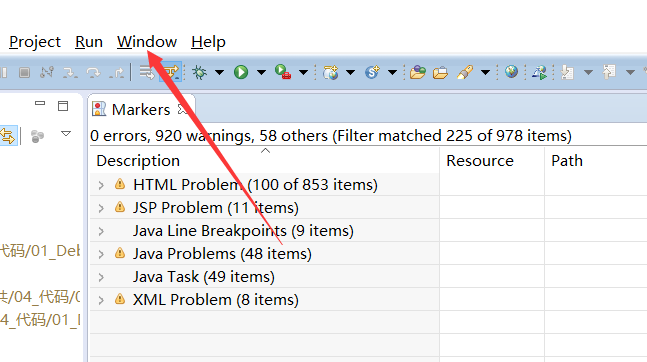
Task: Close the Markers view tab
Action: point(183,109)
